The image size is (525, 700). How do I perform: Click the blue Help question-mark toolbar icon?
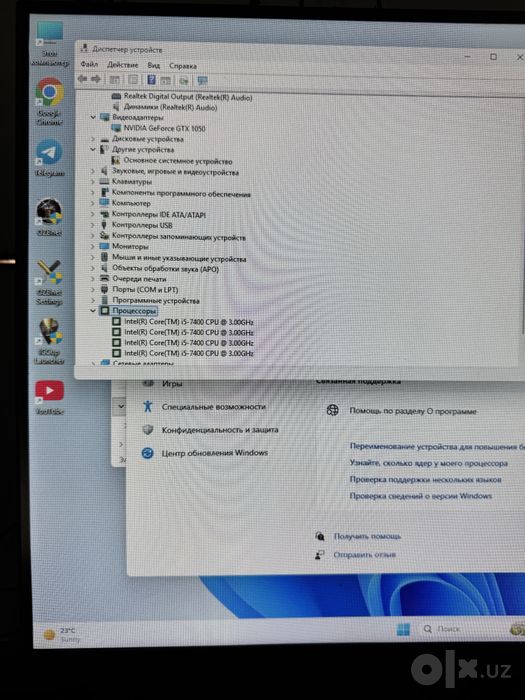(x=151, y=80)
